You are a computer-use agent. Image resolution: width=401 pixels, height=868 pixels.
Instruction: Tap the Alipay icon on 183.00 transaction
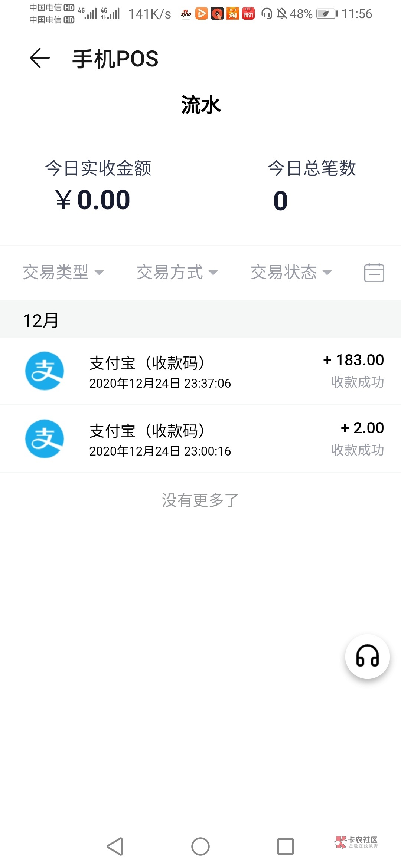[45, 371]
